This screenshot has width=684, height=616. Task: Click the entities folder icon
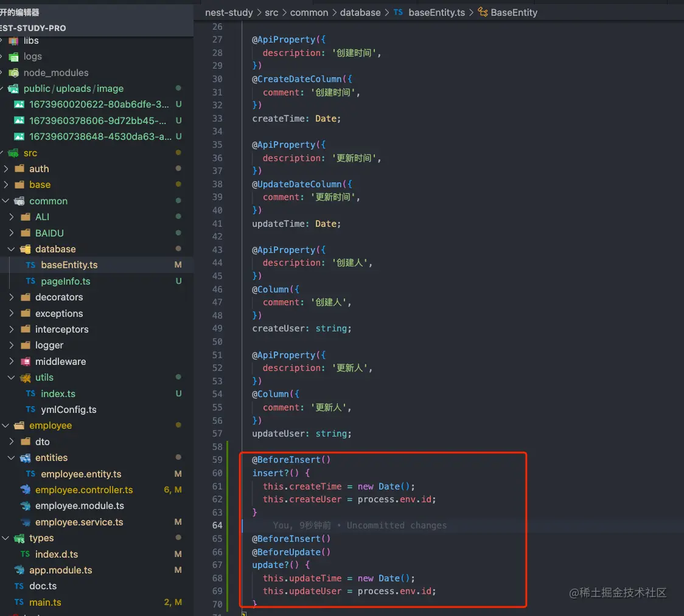point(26,458)
